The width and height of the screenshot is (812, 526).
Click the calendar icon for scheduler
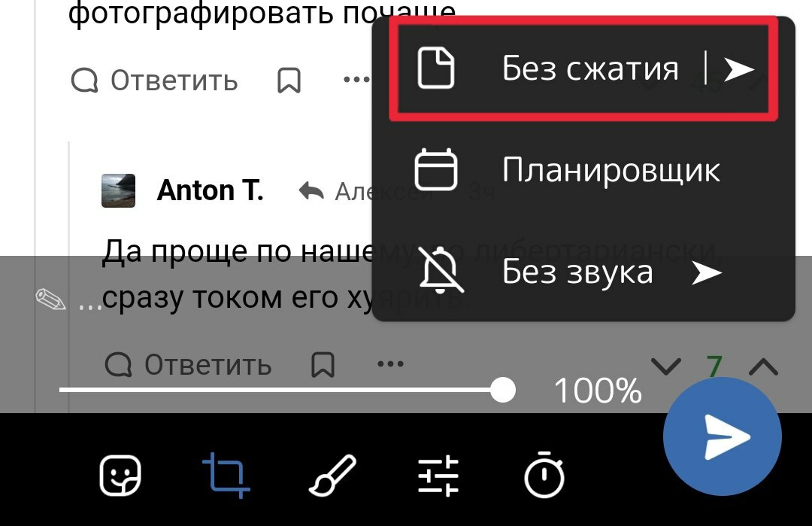tap(436, 169)
